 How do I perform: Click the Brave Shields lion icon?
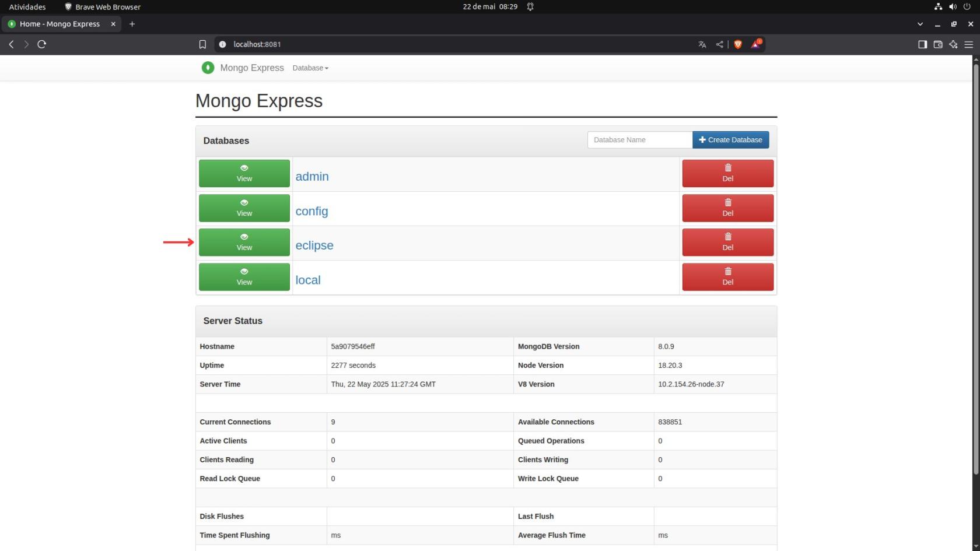738,44
